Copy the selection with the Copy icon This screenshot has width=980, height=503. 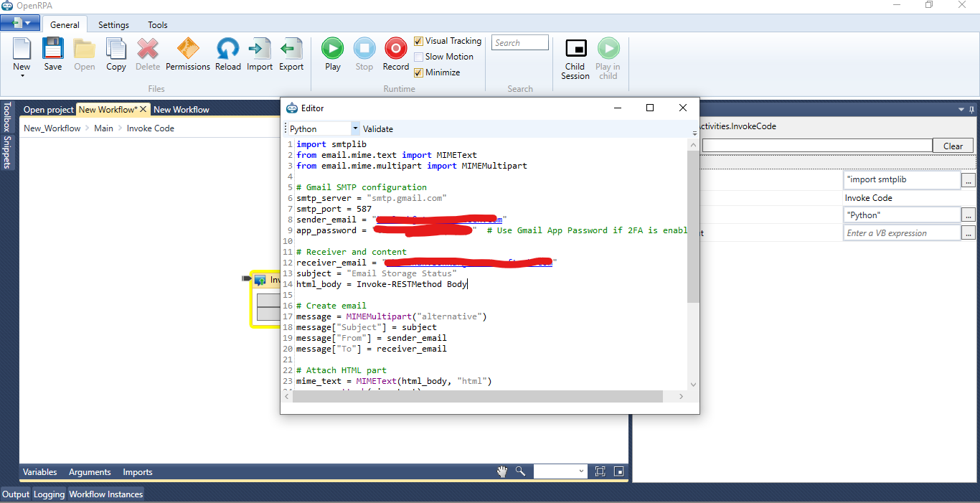click(x=116, y=49)
